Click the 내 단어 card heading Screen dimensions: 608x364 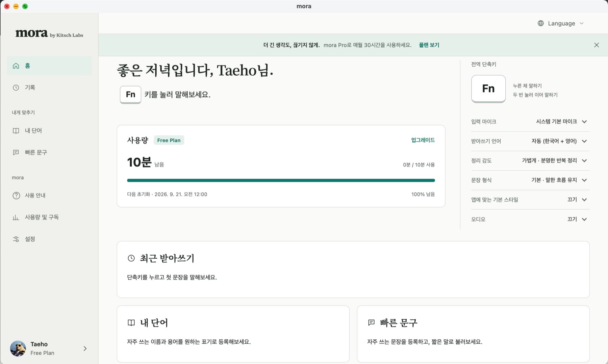coord(154,323)
